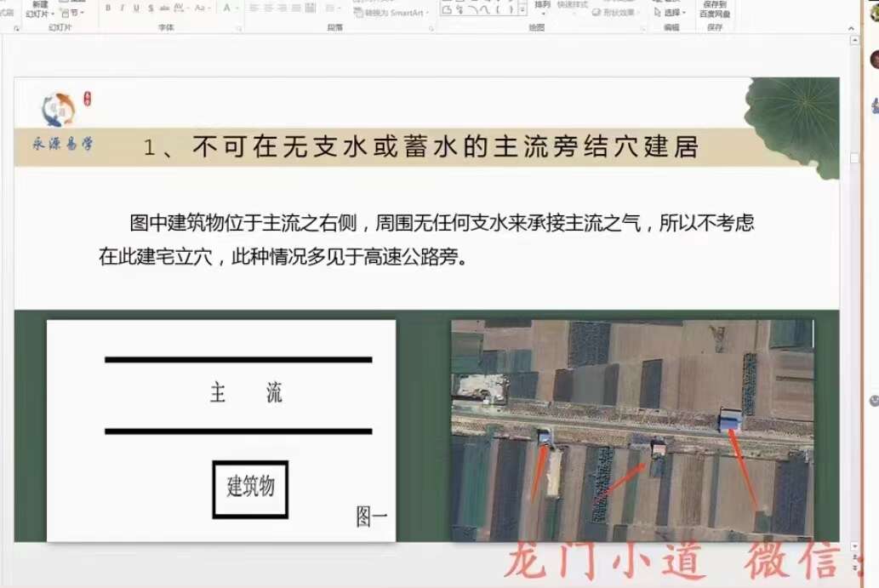Click Save to Baidu Netdisk button
The height and width of the screenshot is (588, 879).
tap(714, 9)
